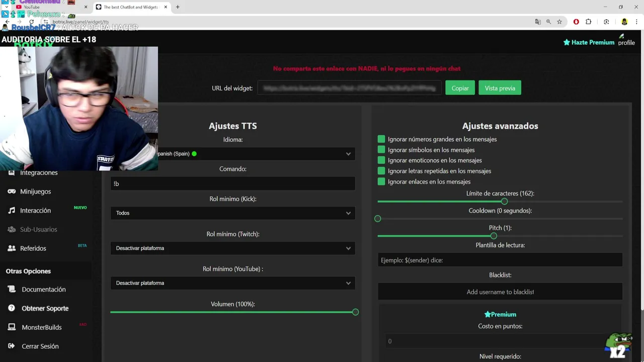The height and width of the screenshot is (362, 644).
Task: Click the Copiar button
Action: coord(460,88)
